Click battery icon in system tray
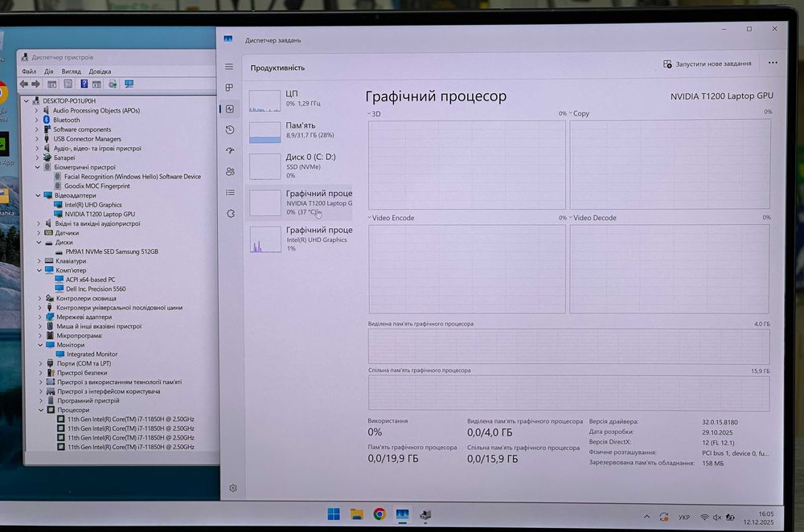Screen dimensions: 804x532 click(x=730, y=518)
